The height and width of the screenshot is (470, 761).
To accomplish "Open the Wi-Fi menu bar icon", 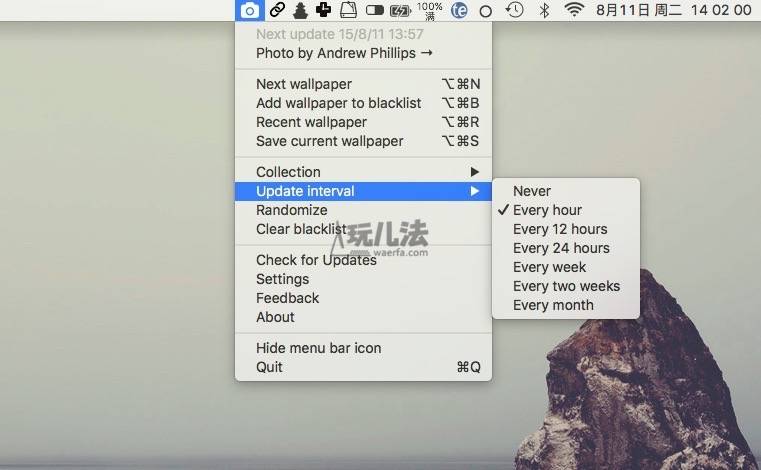I will [574, 10].
